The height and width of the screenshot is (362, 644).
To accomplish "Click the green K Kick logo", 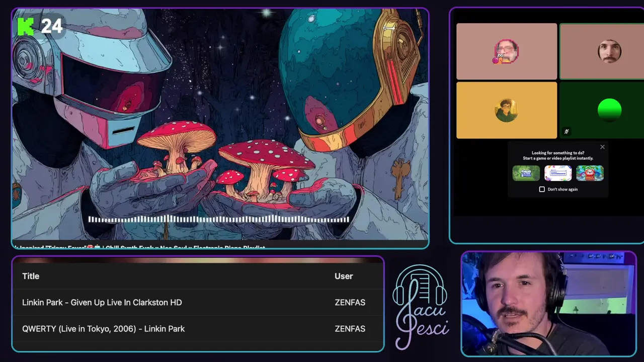I will click(25, 27).
